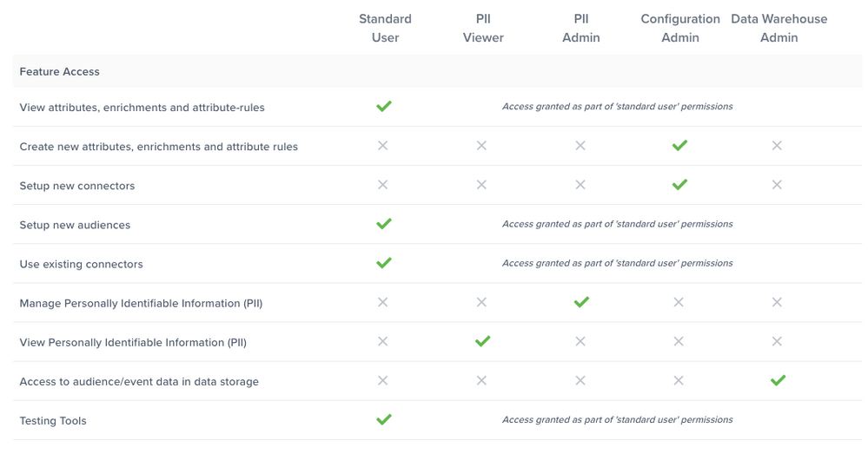Image resolution: width=868 pixels, height=454 pixels.
Task: Select the PII Viewer column header
Action: [x=483, y=28]
